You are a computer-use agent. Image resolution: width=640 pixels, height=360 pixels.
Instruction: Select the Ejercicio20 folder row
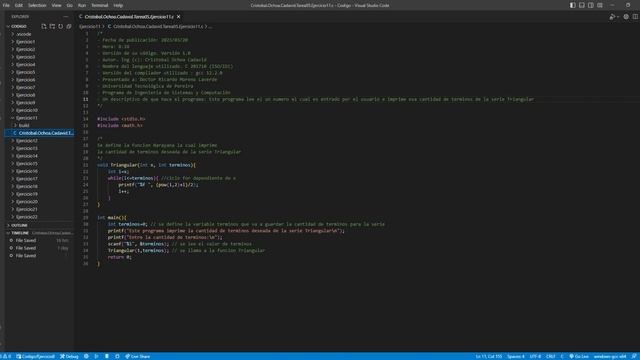click(x=40, y=202)
